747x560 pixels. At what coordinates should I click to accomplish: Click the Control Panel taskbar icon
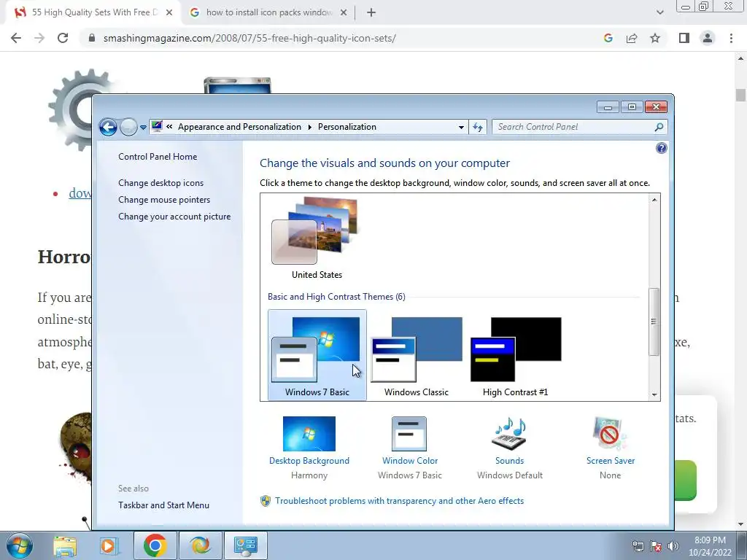point(245,545)
